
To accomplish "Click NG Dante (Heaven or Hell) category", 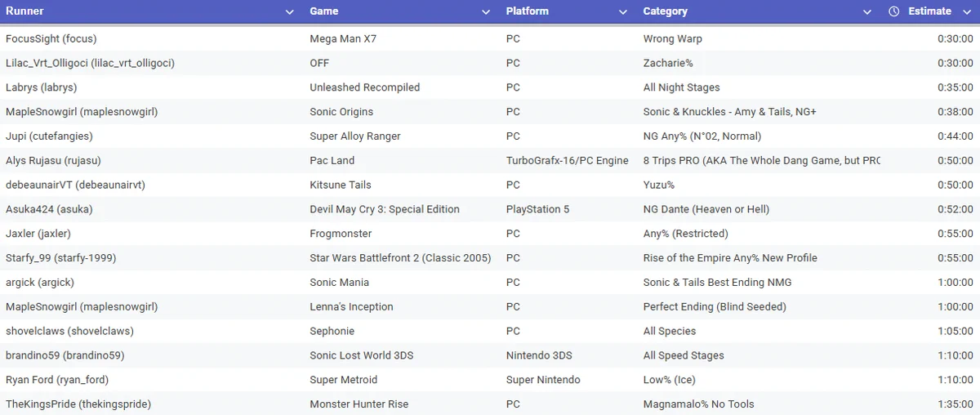I will pos(706,209).
